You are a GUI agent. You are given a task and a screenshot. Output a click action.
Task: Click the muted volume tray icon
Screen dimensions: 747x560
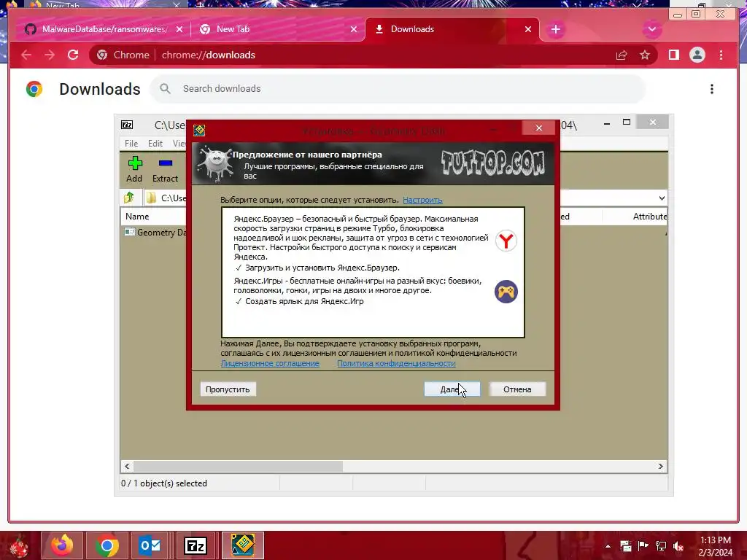coord(678,546)
